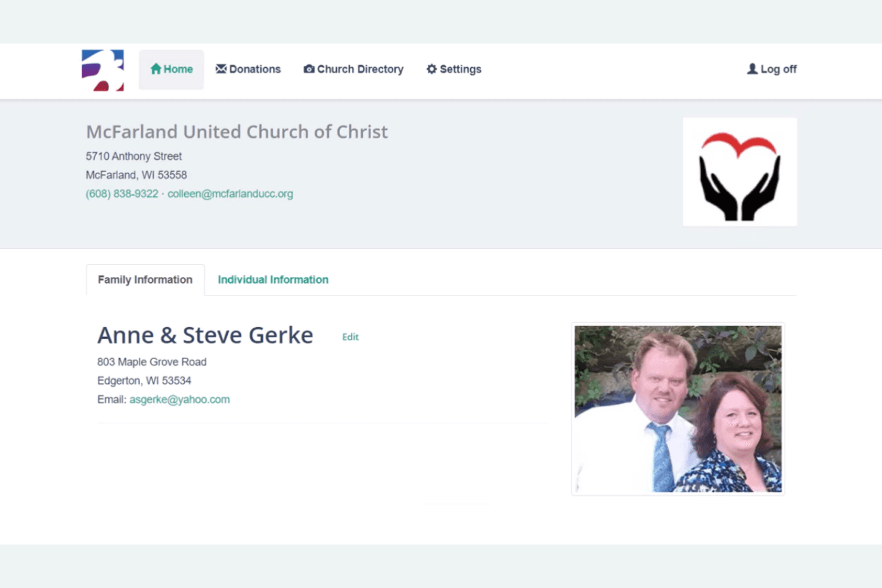Click the envelope icon beside Donations
882x588 pixels.
[221, 69]
